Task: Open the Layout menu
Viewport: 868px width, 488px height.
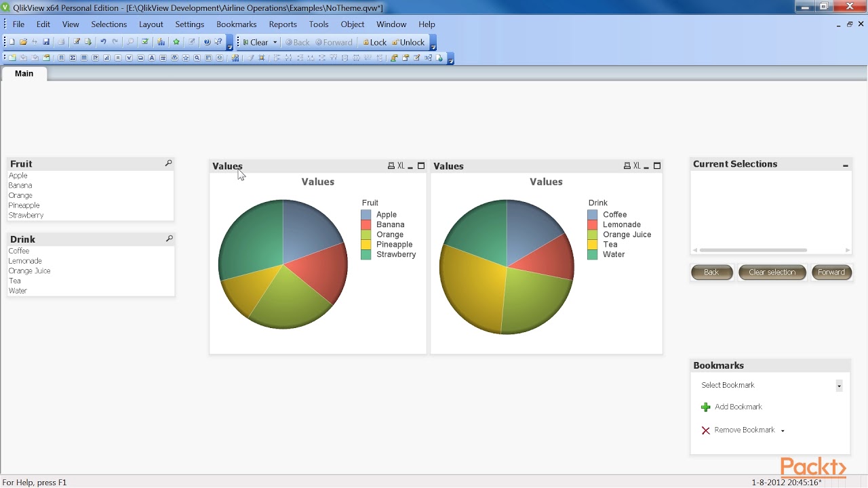Action: (x=151, y=24)
